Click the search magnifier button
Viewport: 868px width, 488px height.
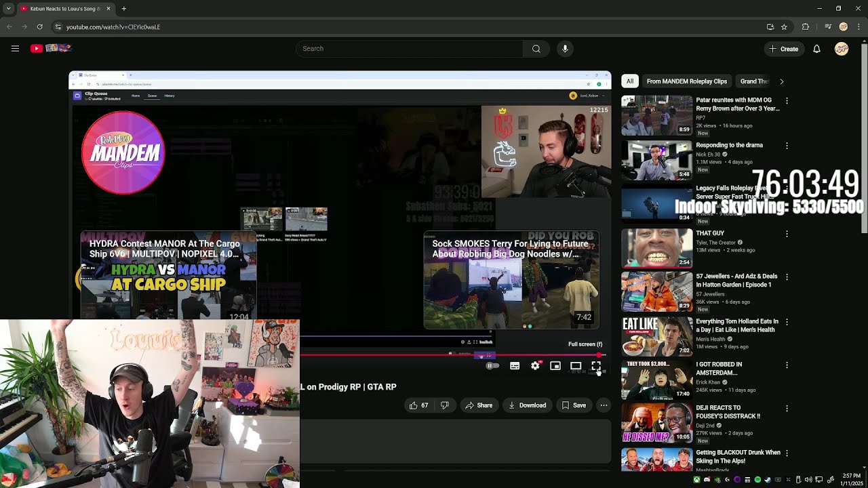click(536, 49)
